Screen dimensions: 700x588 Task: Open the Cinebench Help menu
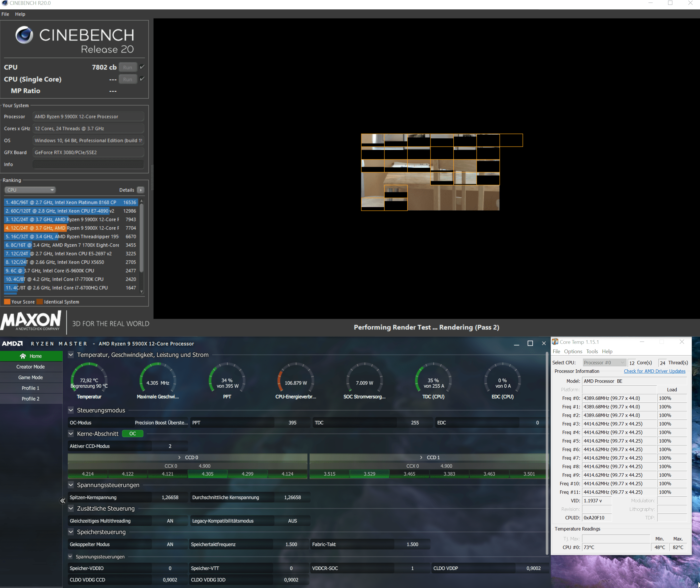(x=20, y=14)
